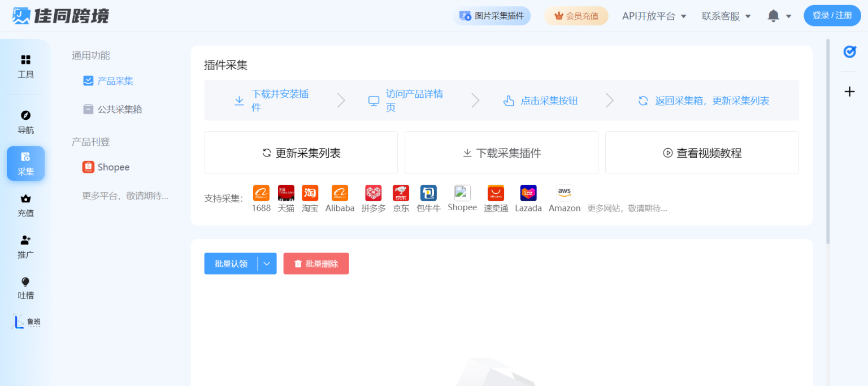Click the JD (京东) platform icon
Screen dimensions: 868x386
coord(401,193)
